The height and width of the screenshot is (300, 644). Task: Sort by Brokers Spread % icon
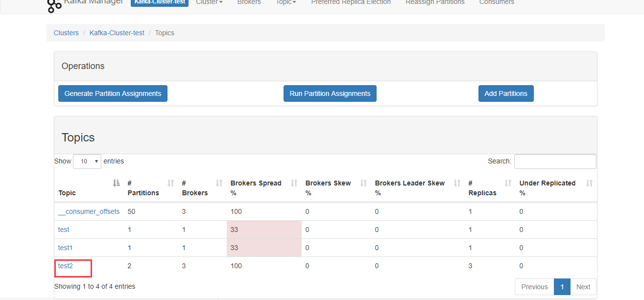tap(294, 183)
